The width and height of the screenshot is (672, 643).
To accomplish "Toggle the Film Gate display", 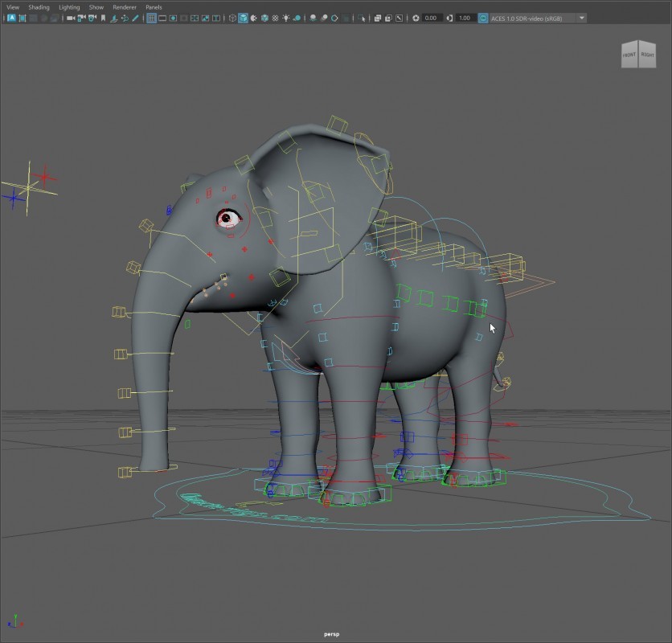I will click(162, 18).
